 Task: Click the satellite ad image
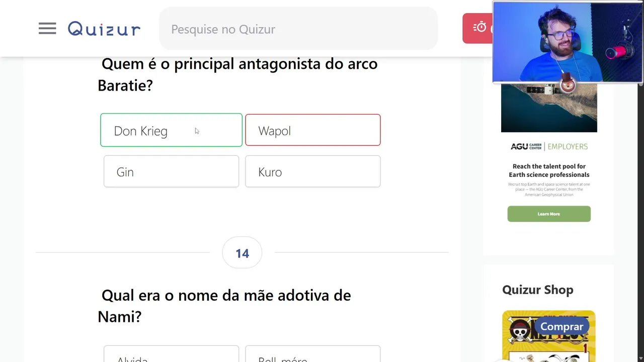(x=548, y=108)
